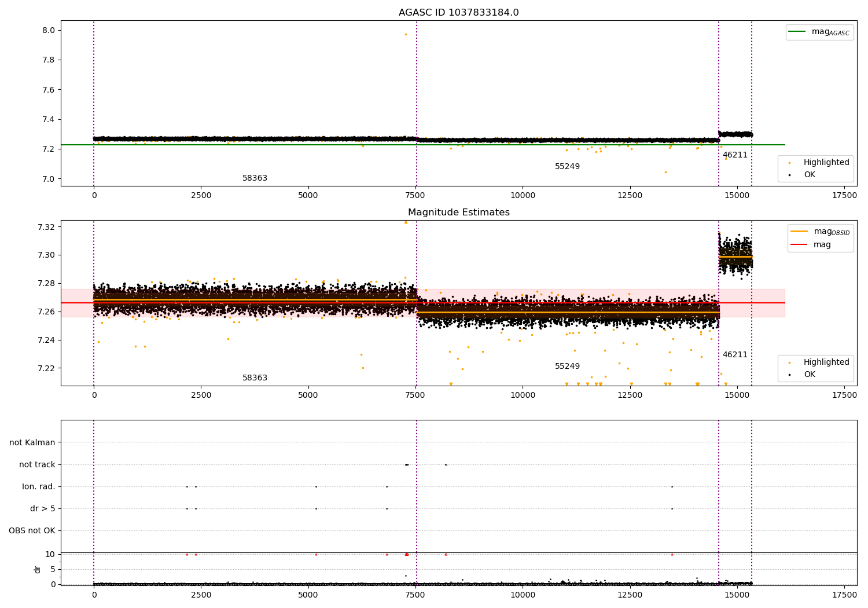The width and height of the screenshot is (868, 608).
Task: Click the 'not Kalman' axis label
Action: [x=32, y=442]
